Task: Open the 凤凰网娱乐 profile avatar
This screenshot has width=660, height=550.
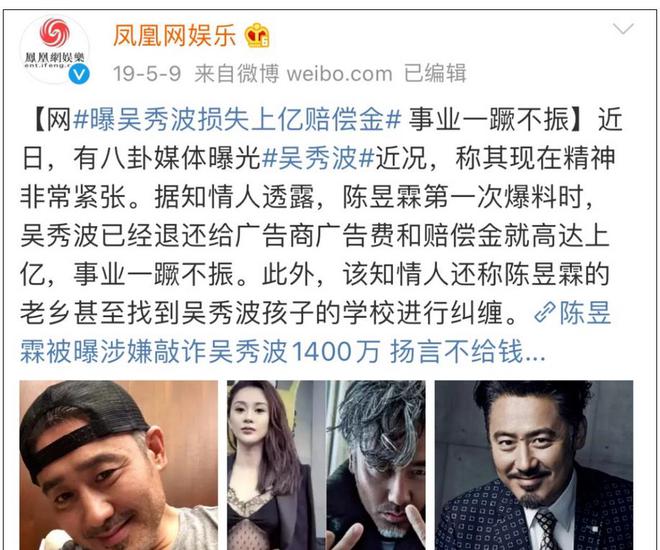Action: coord(55,50)
